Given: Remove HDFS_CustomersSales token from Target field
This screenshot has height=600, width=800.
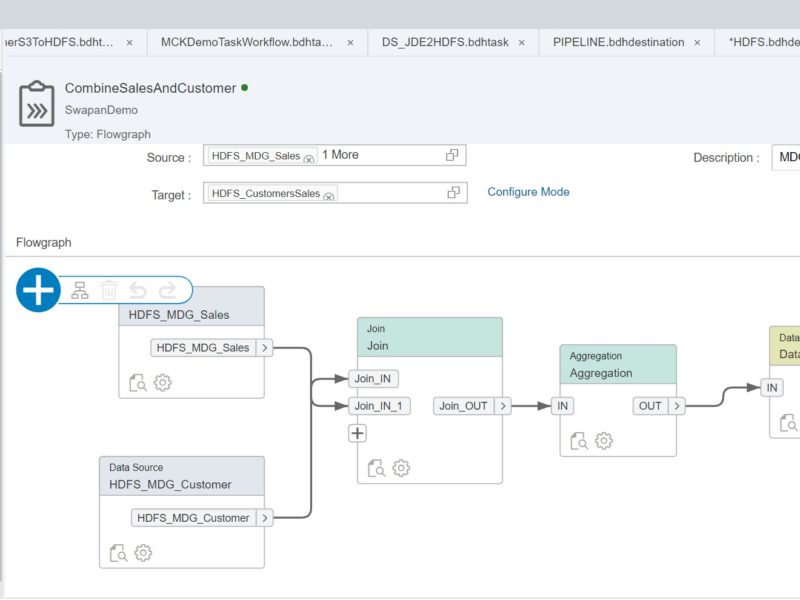Looking at the screenshot, I should 329,196.
